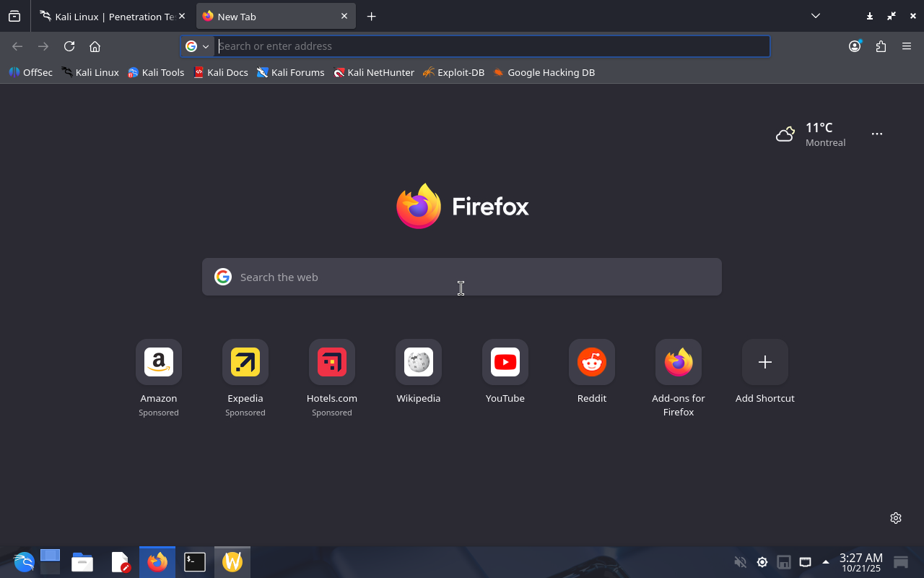
Task: Expand the search engine selector dropdown
Action: click(x=197, y=46)
